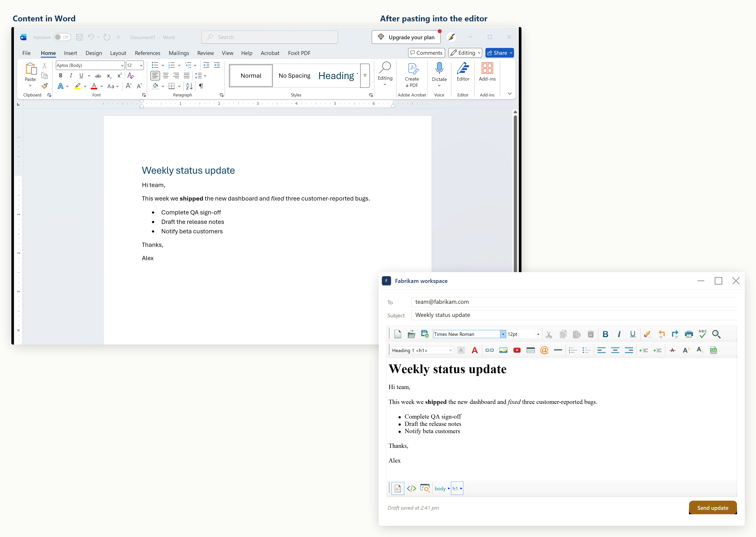Click the orange Undo arrow in Fabrikam editor

[x=661, y=334]
